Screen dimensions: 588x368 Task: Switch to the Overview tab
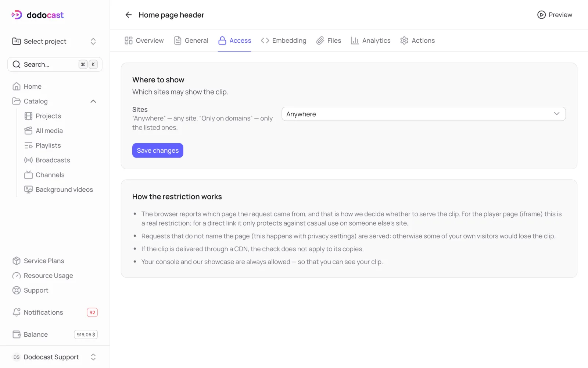pos(144,40)
